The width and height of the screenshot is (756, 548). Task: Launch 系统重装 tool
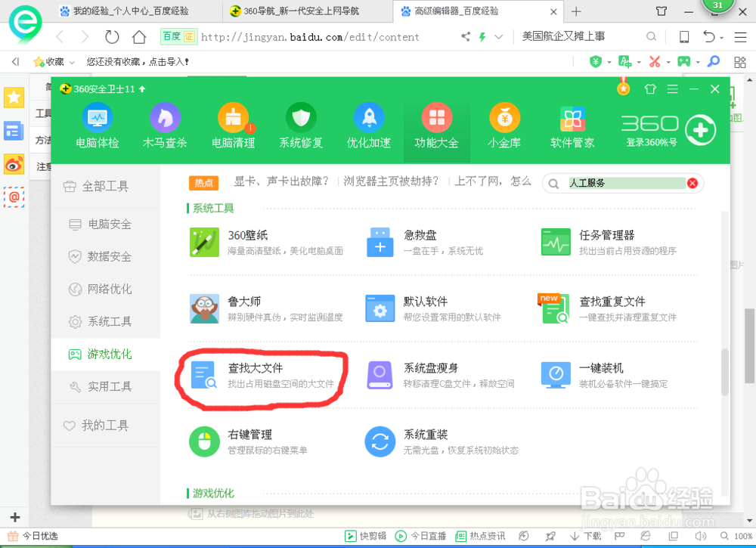[442, 441]
